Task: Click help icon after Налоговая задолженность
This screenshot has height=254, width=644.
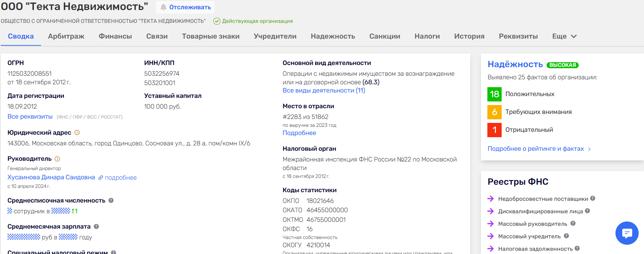Action: click(577, 248)
